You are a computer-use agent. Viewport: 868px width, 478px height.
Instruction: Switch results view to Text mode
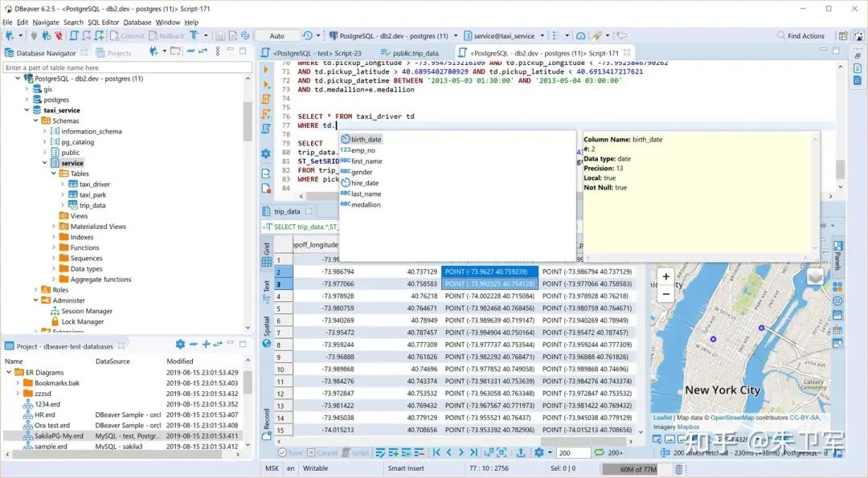(x=267, y=286)
